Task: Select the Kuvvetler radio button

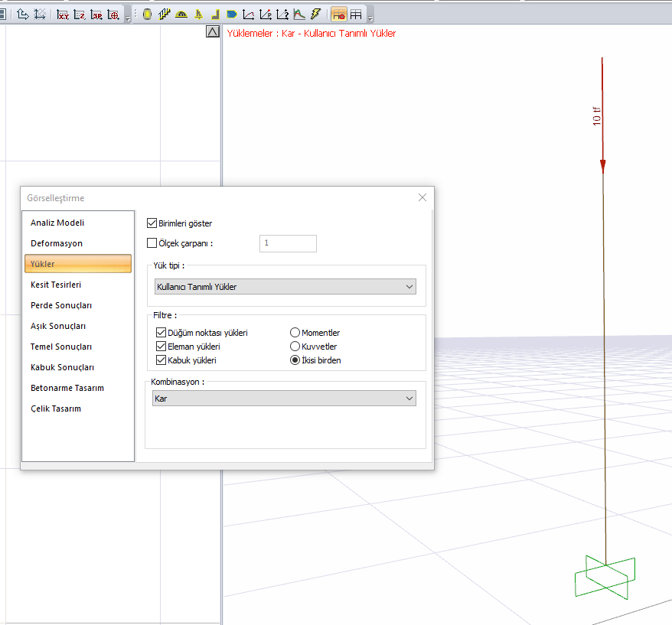Action: (295, 346)
